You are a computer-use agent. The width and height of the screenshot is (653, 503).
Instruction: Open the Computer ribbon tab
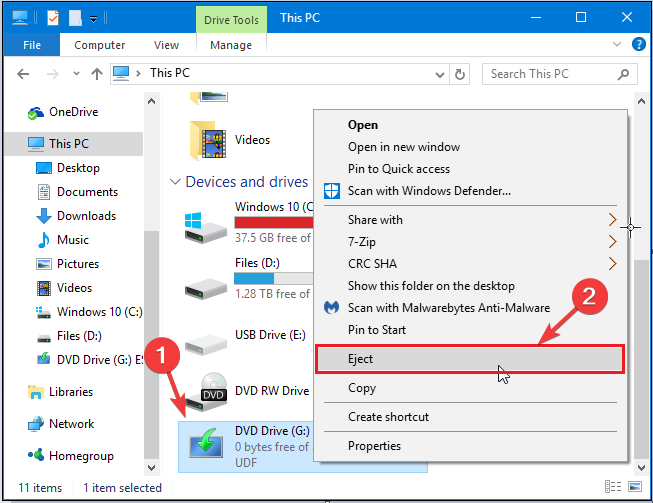100,45
